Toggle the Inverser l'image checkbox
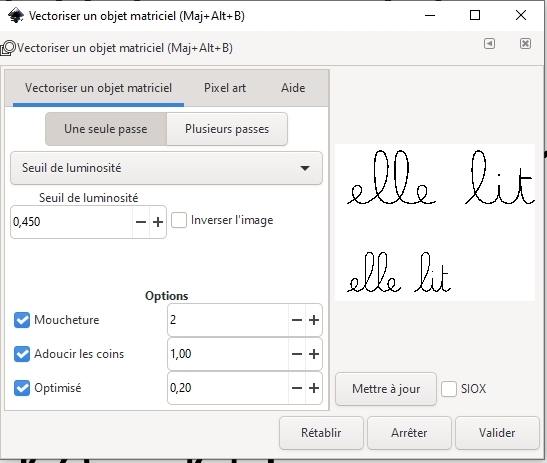 coord(179,221)
